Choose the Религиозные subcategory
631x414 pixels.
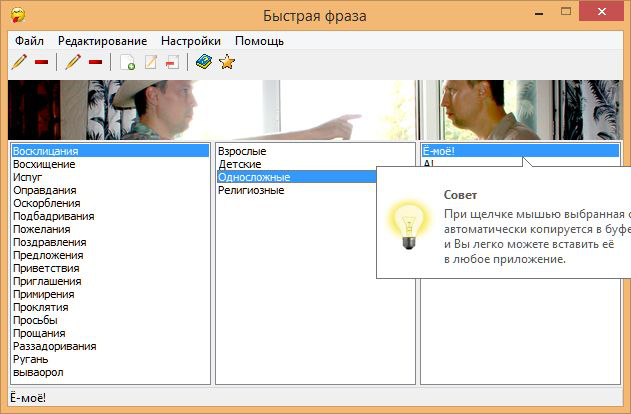coord(297,190)
